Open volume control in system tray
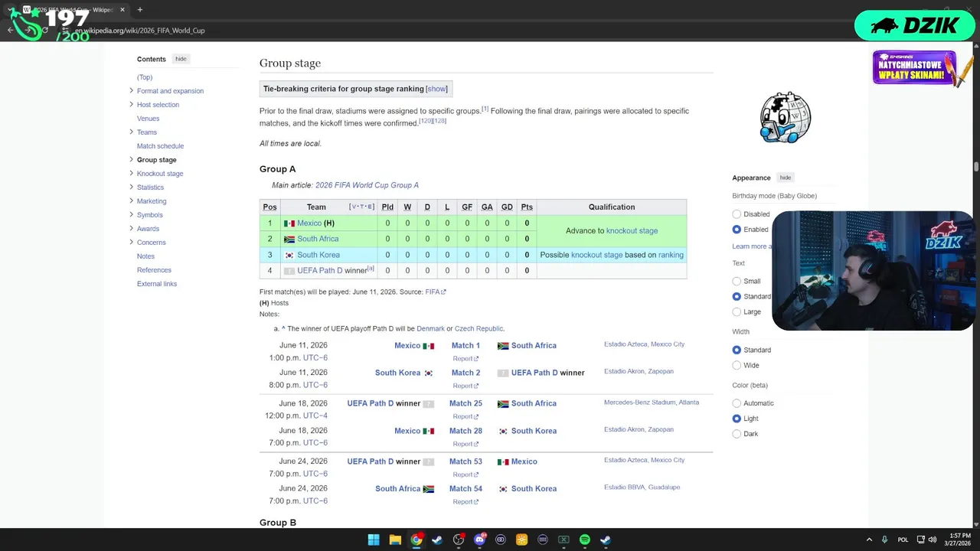Screen dimensions: 980x551 click(x=933, y=540)
